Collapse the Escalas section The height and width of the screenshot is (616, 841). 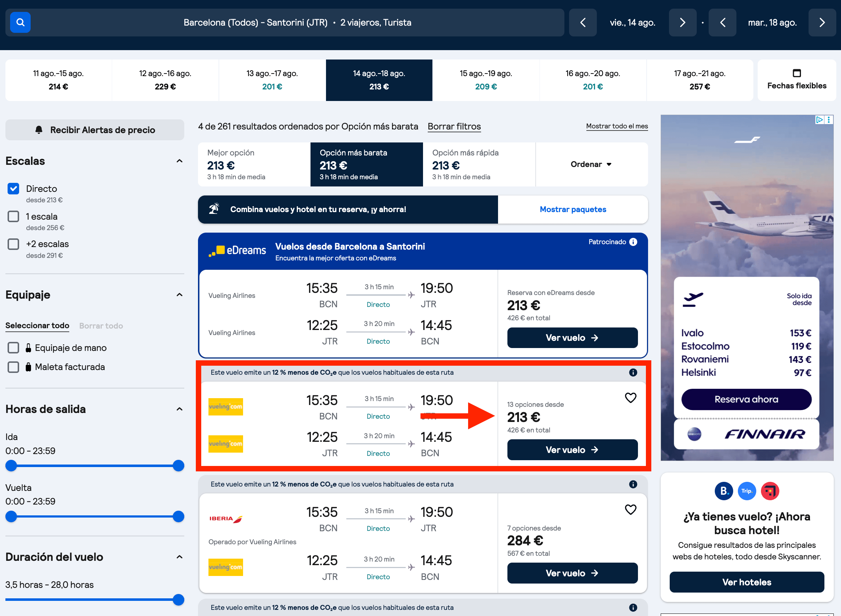point(179,161)
